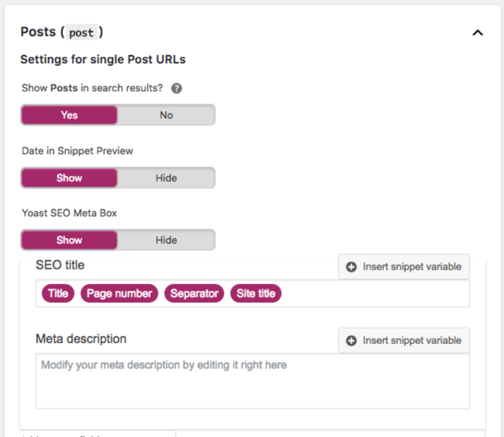The height and width of the screenshot is (437, 504).
Task: Hide the Date in Snippet Preview
Action: [x=166, y=178]
